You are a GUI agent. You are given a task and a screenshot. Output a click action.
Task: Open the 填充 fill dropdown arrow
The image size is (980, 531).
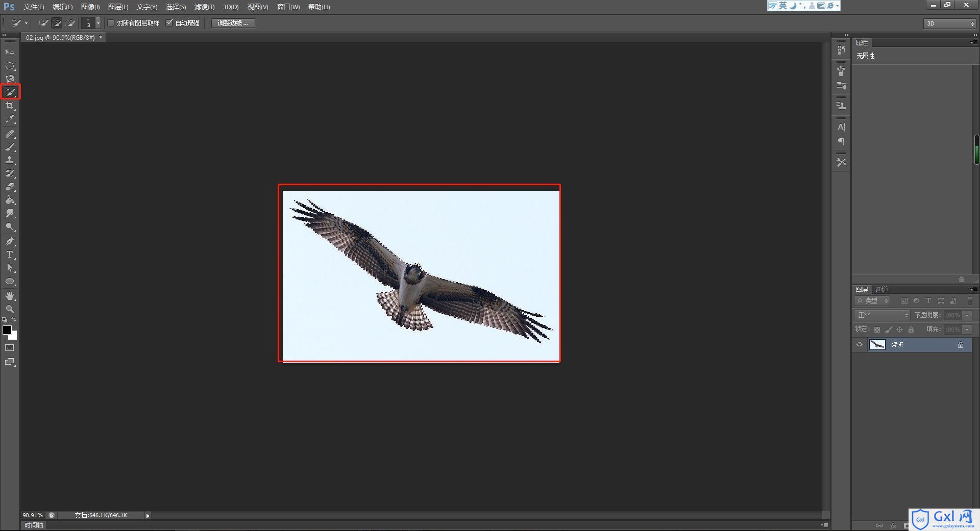tap(967, 330)
